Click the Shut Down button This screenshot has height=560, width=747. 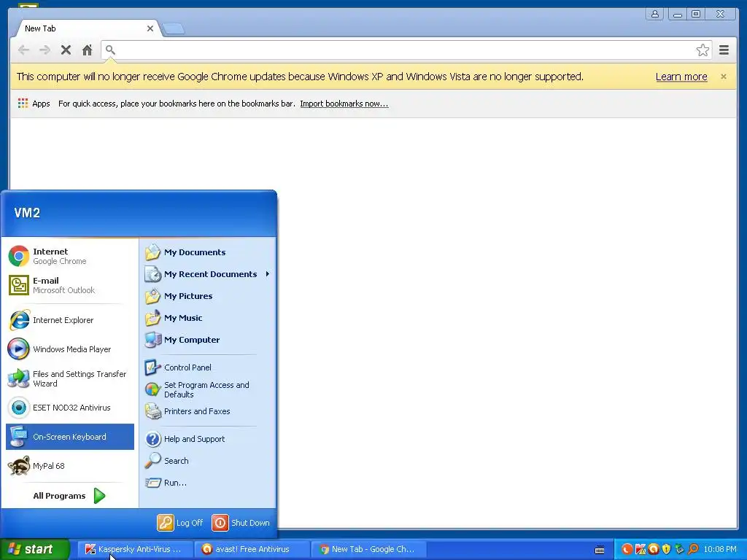point(241,523)
